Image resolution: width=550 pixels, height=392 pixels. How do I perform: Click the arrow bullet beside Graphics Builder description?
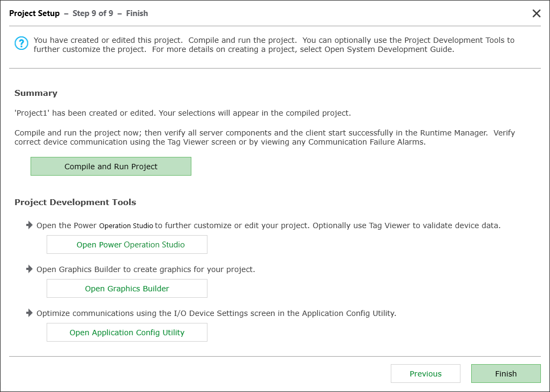29,269
